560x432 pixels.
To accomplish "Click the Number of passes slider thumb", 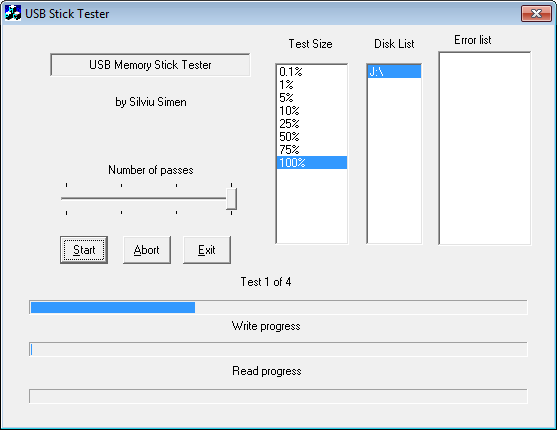I will pyautogui.click(x=231, y=199).
